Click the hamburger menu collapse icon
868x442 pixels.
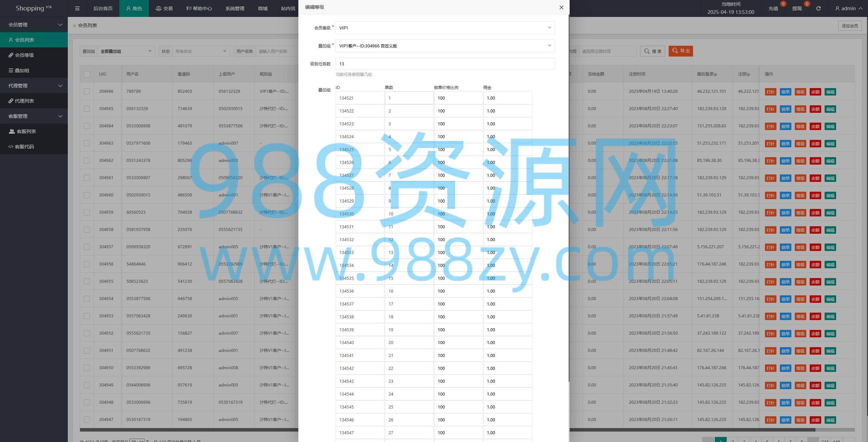point(77,8)
